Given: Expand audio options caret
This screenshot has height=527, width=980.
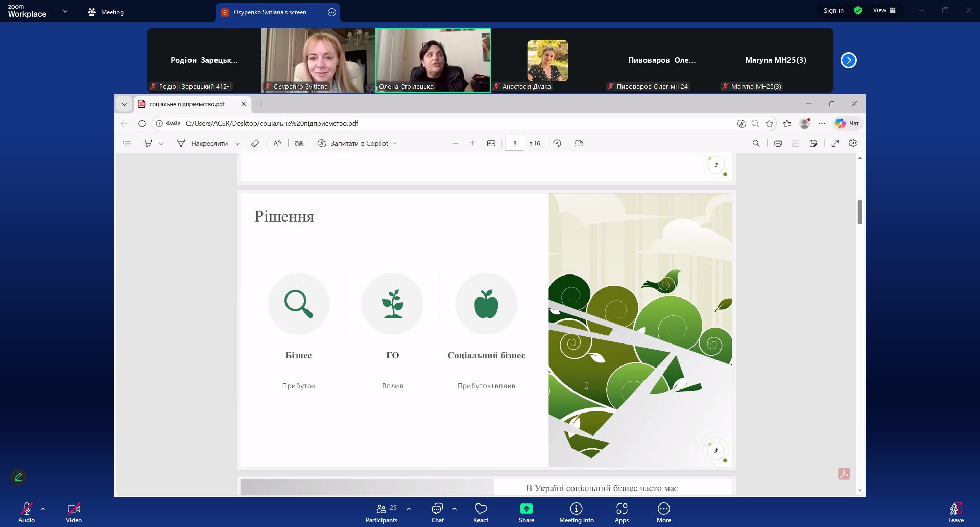Looking at the screenshot, I should coord(43,509).
